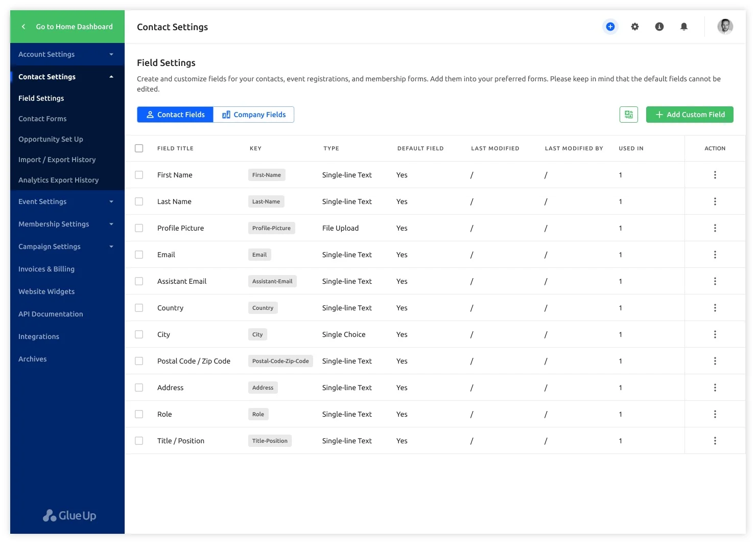Collapse the Contact Settings menu arrow

pyautogui.click(x=111, y=77)
